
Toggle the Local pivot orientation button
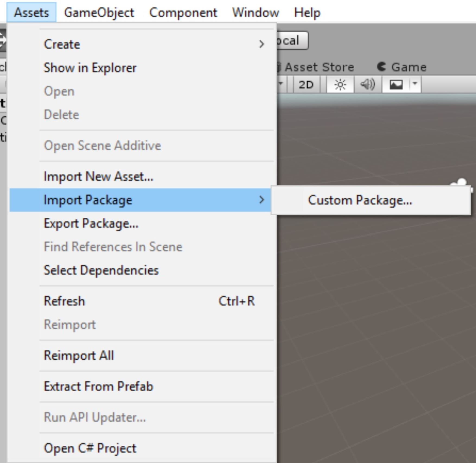tap(292, 41)
